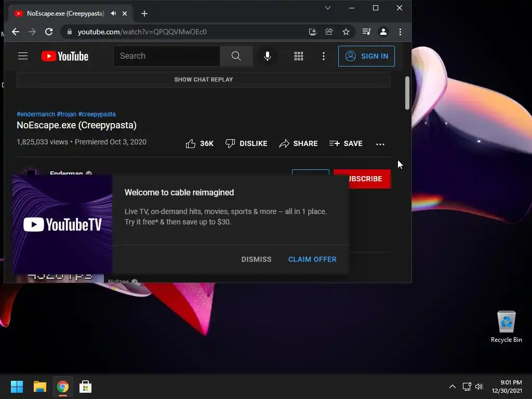Like the video with thumbs up
532x399 pixels.
click(199, 143)
